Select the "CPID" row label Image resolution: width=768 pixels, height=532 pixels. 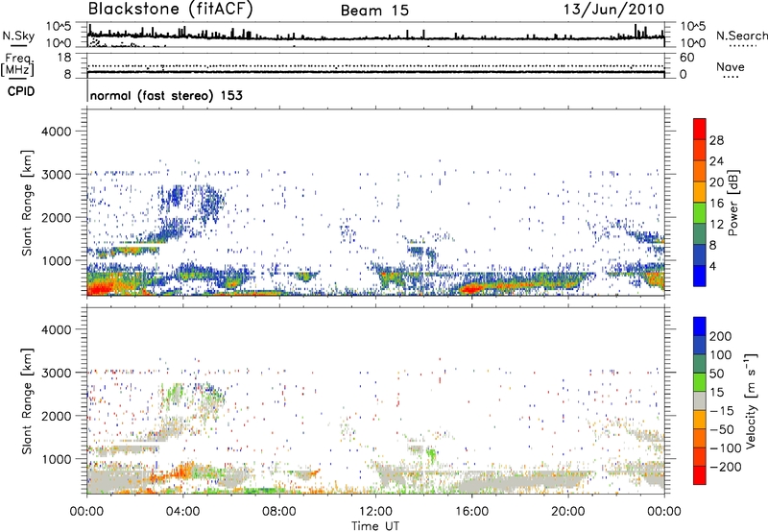21,91
